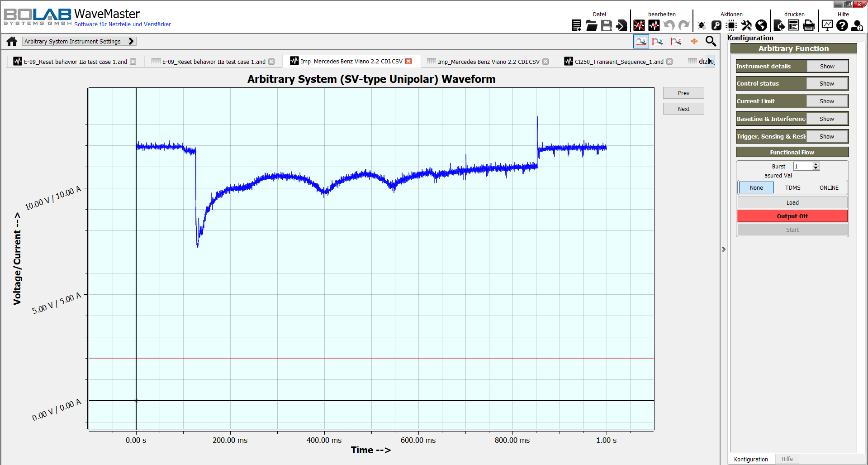
Task: Show the Current Limit details
Action: (x=827, y=101)
